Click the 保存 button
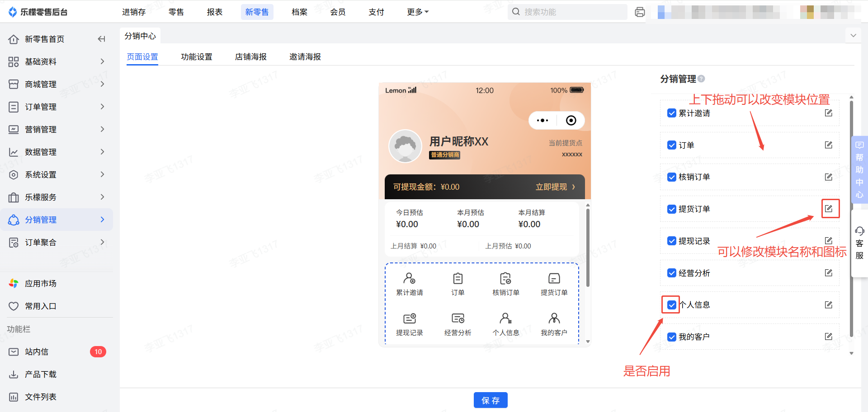The height and width of the screenshot is (412, 868). (x=491, y=400)
